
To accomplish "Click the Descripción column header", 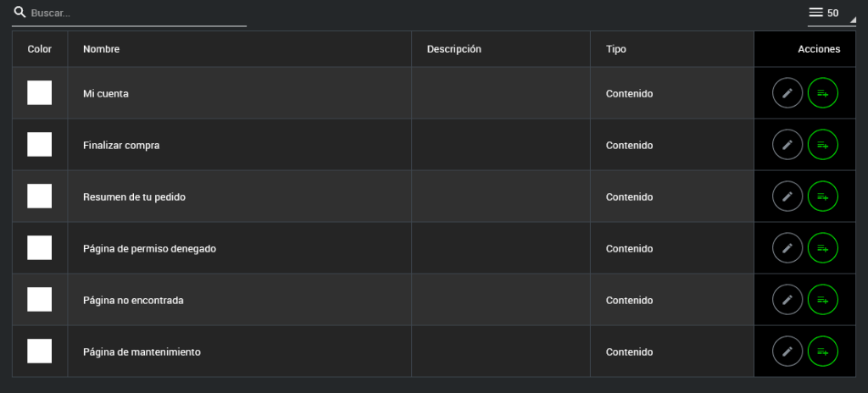I will tap(453, 49).
